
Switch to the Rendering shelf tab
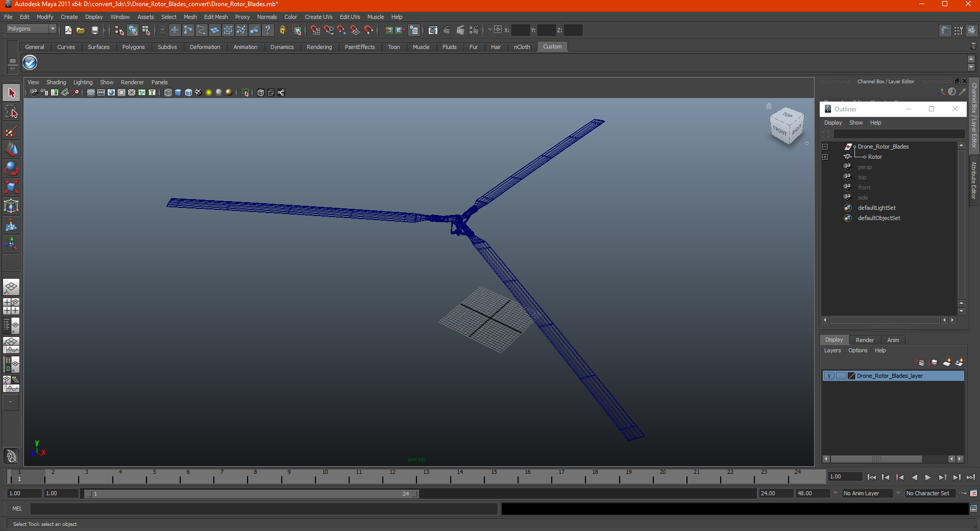pos(319,47)
